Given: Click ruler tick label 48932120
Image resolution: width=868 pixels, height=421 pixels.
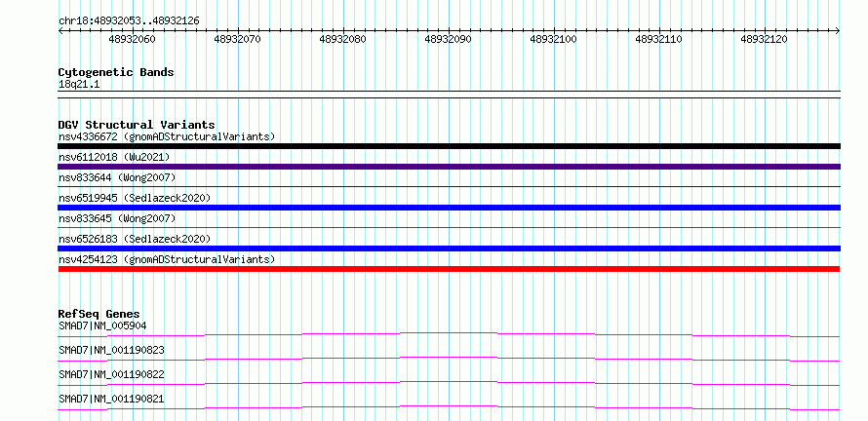Looking at the screenshot, I should pos(764,39).
